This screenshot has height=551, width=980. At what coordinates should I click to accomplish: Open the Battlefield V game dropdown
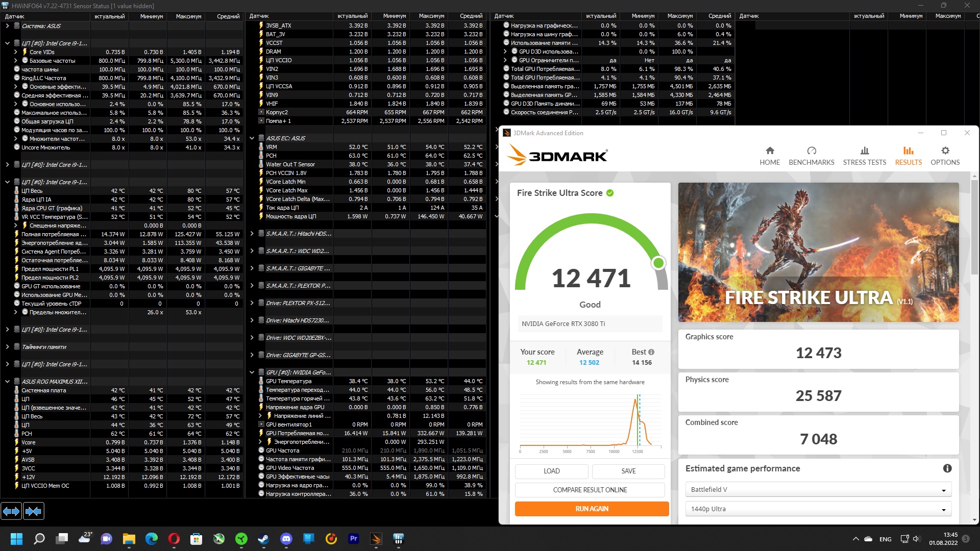[x=818, y=490]
